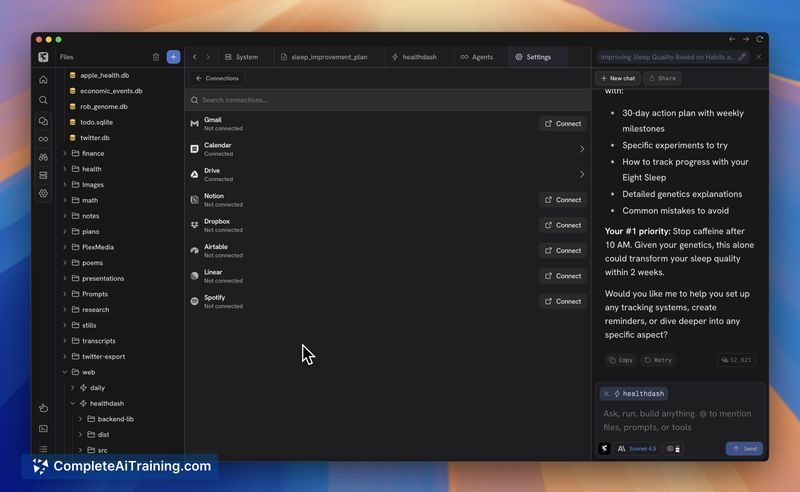The width and height of the screenshot is (800, 492).
Task: Click the agent logo icon beside Sonnet 4.5
Action: (605, 449)
